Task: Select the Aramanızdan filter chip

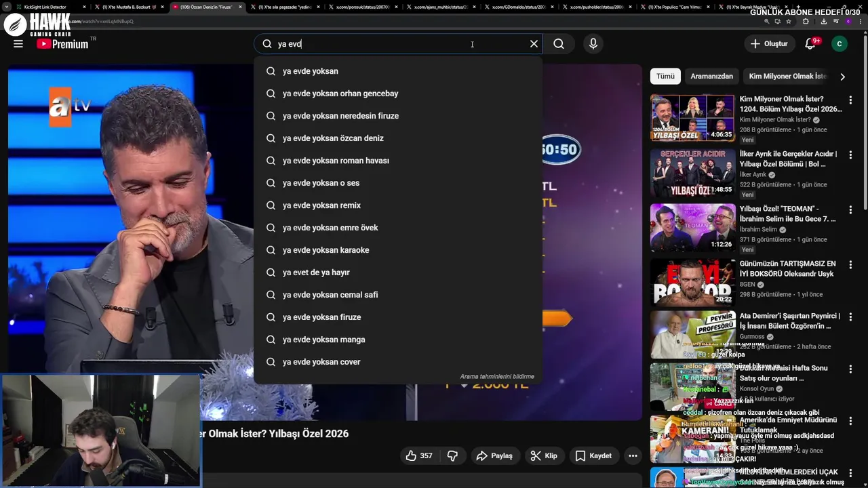Action: point(711,76)
